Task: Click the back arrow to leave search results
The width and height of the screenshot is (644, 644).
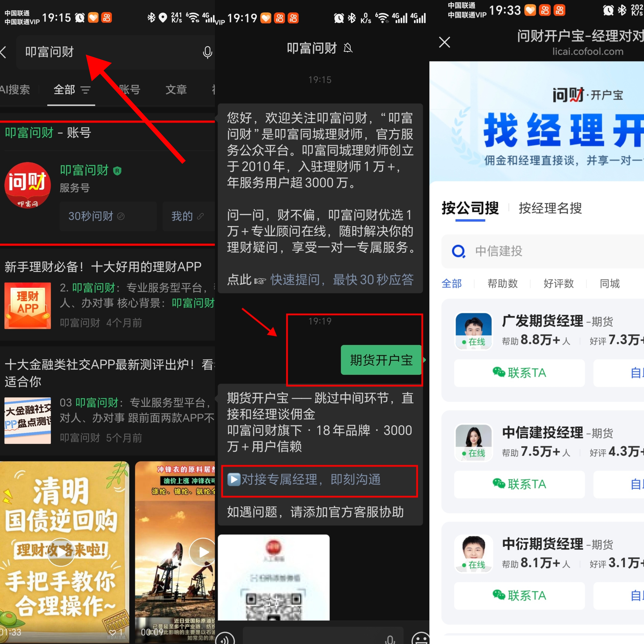Action: tap(5, 52)
